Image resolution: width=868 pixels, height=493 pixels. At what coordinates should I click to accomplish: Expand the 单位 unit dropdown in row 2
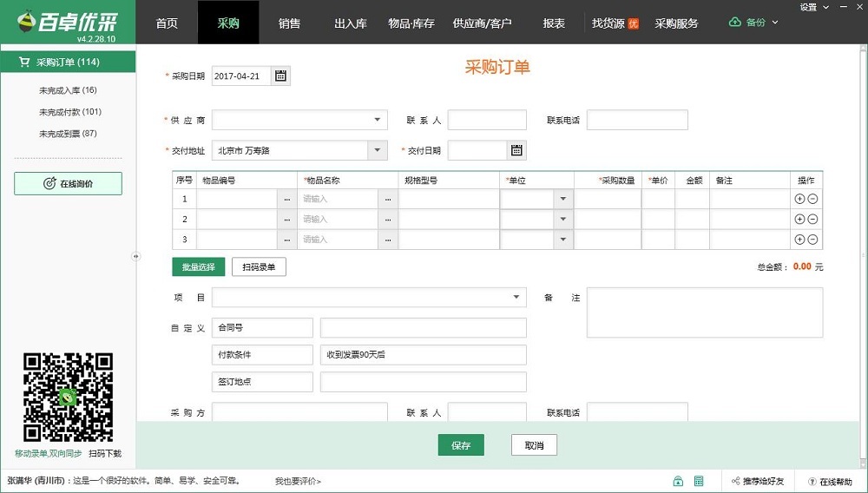[563, 220]
